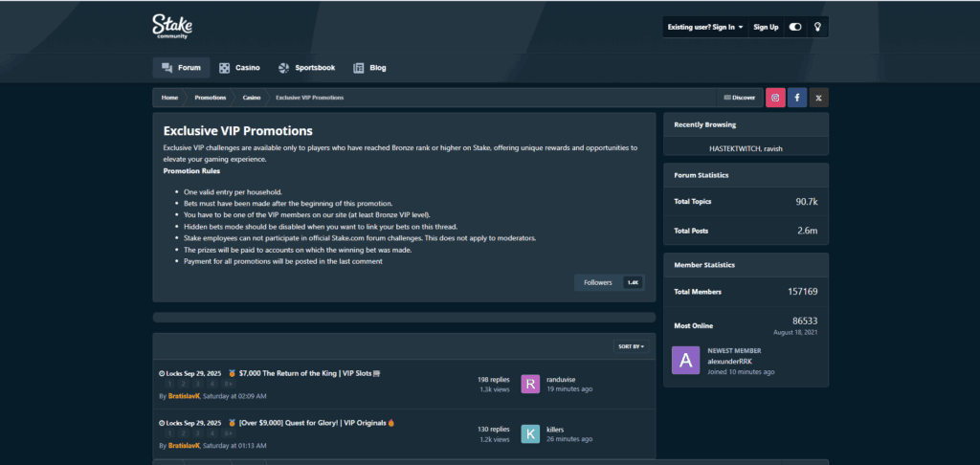Image resolution: width=980 pixels, height=465 pixels.
Task: Open BratislavK profile on Quest for Glory row
Action: [184, 446]
